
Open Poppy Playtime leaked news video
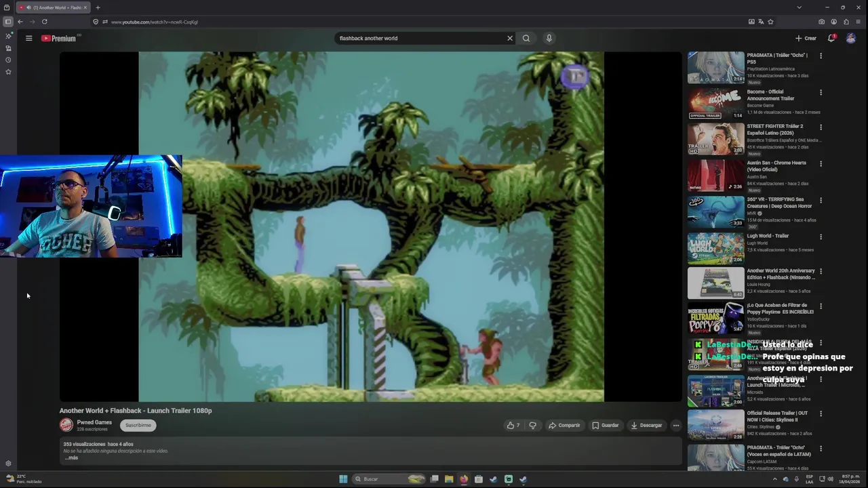pyautogui.click(x=715, y=317)
